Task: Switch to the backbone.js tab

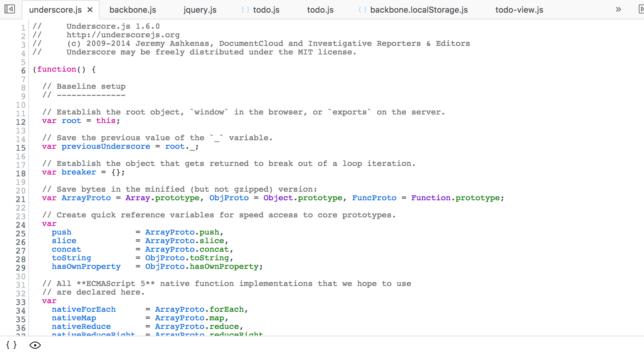Action: pos(132,10)
